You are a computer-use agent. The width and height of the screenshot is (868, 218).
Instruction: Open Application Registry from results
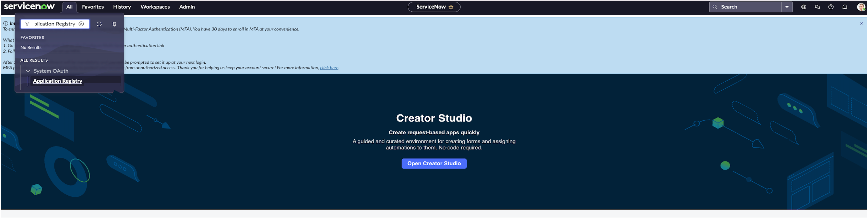pyautogui.click(x=58, y=81)
